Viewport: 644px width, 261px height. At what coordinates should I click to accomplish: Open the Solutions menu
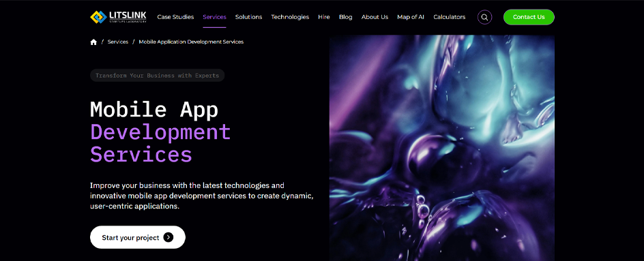[x=248, y=17]
